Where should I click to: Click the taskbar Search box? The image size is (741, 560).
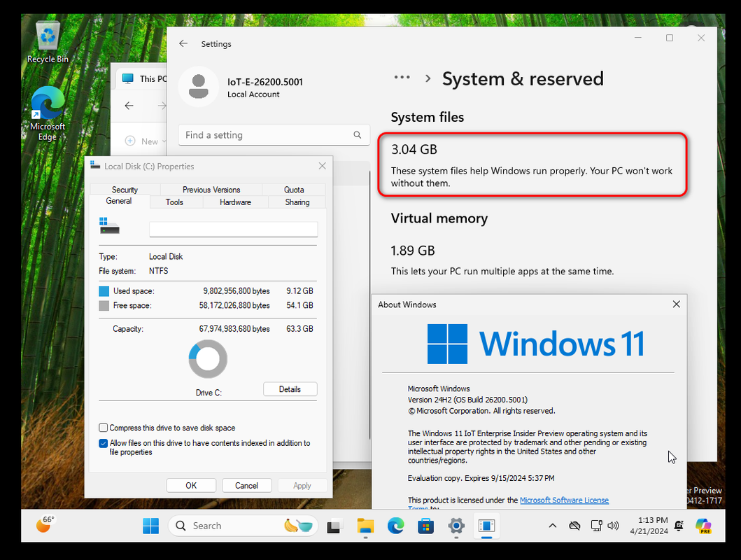(x=244, y=526)
